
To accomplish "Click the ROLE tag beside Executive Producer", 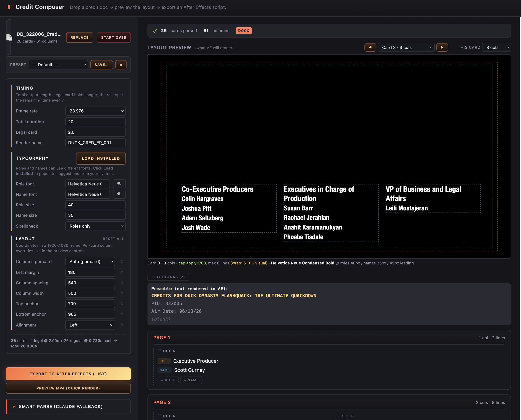I will click(164, 361).
